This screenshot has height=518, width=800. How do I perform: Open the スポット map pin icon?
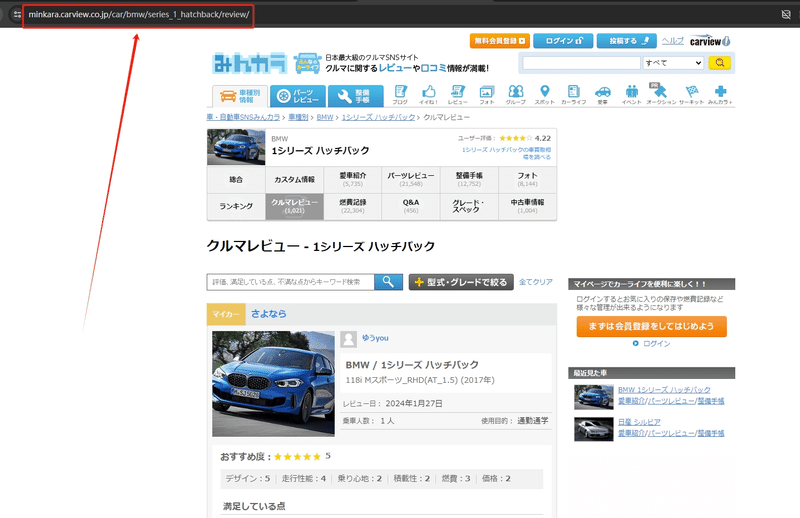544,95
